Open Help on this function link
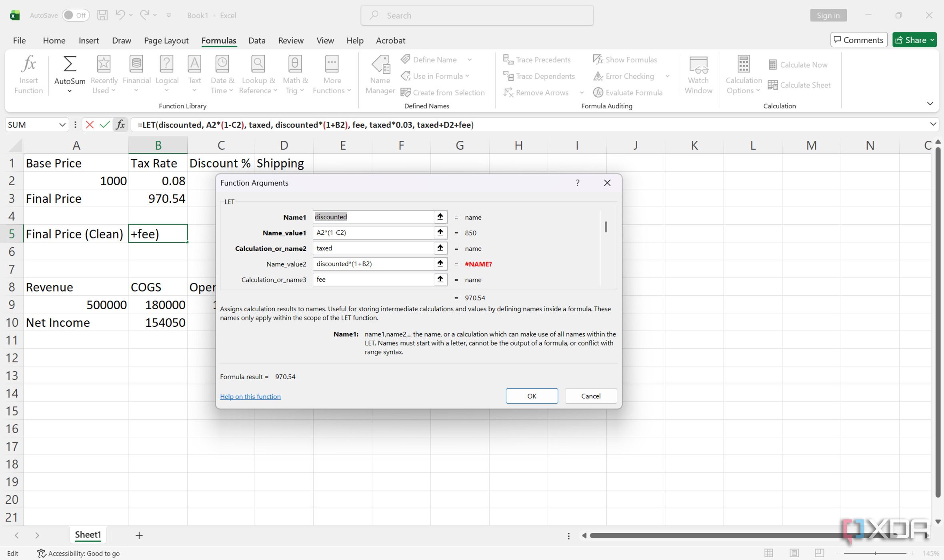 [250, 396]
